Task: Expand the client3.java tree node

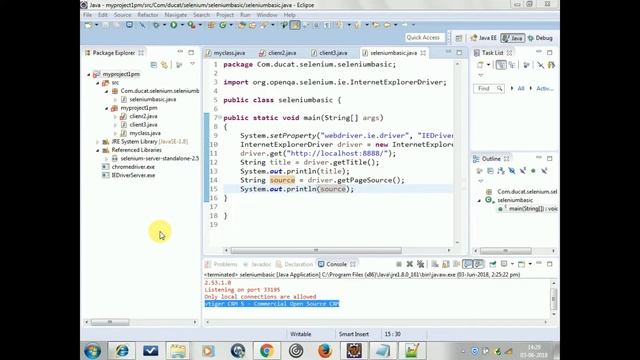Action: (x=116, y=125)
